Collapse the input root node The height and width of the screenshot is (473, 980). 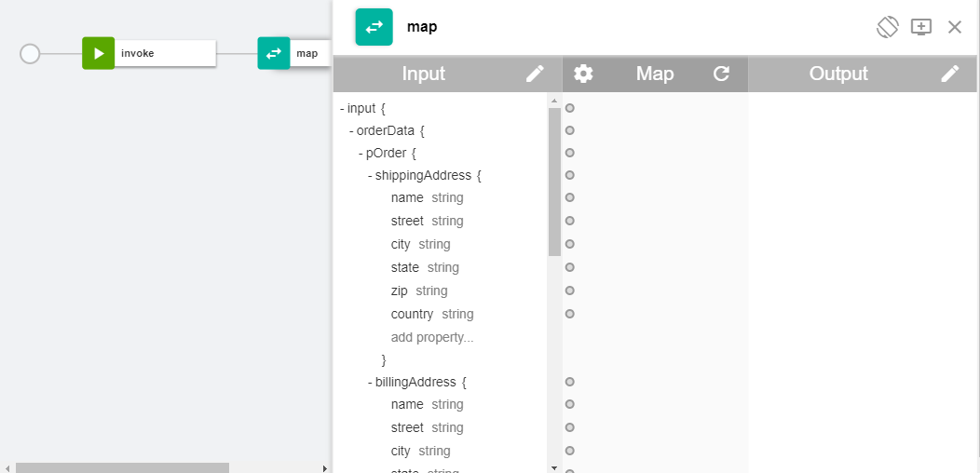point(343,108)
